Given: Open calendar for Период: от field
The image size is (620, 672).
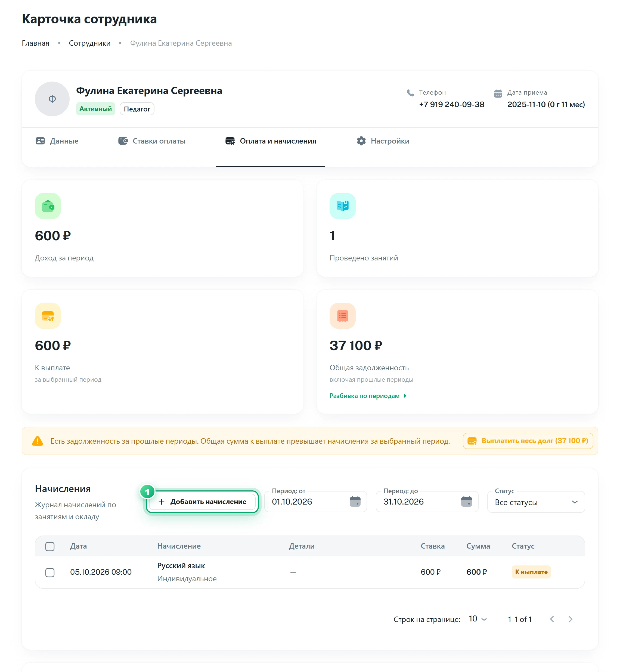Looking at the screenshot, I should click(355, 501).
